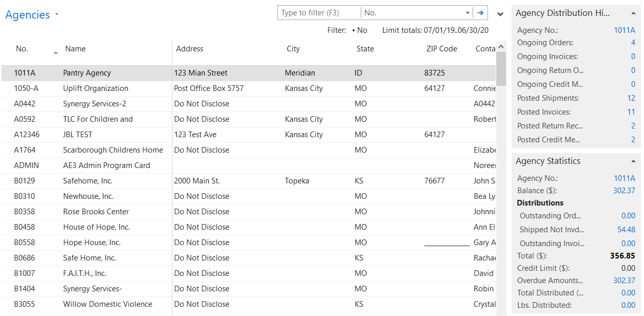The width and height of the screenshot is (644, 316).
Task: Click the 'Type to filter' search box
Action: tap(319, 13)
